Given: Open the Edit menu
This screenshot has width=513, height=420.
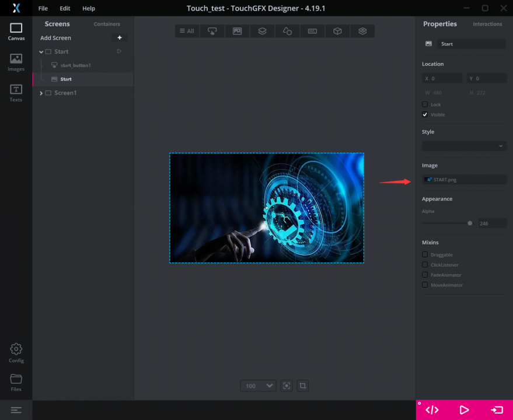Looking at the screenshot, I should coord(65,9).
